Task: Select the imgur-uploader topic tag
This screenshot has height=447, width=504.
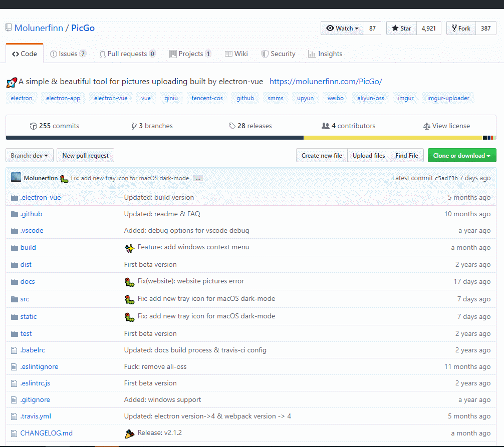Action: pos(448,98)
